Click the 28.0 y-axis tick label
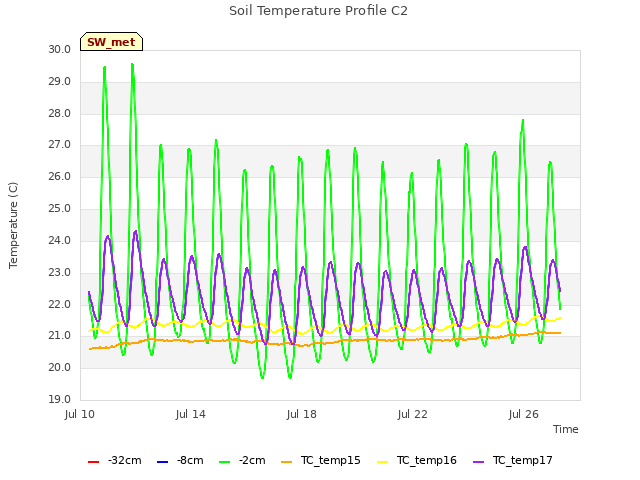This screenshot has height=480, width=640. (x=60, y=113)
